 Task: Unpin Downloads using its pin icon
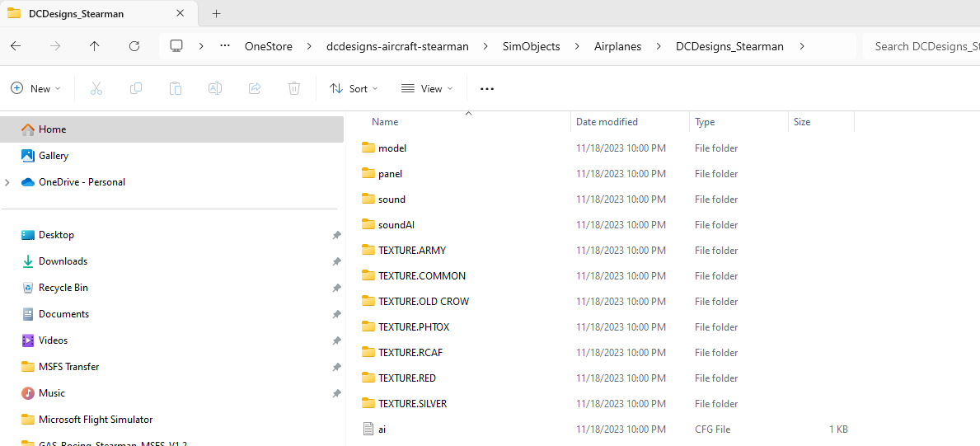click(x=336, y=261)
